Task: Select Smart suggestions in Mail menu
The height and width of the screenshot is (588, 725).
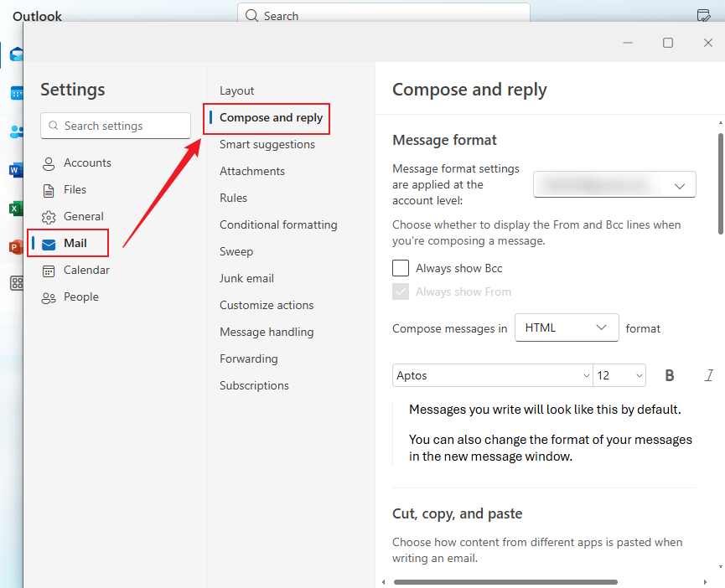Action: pyautogui.click(x=267, y=144)
